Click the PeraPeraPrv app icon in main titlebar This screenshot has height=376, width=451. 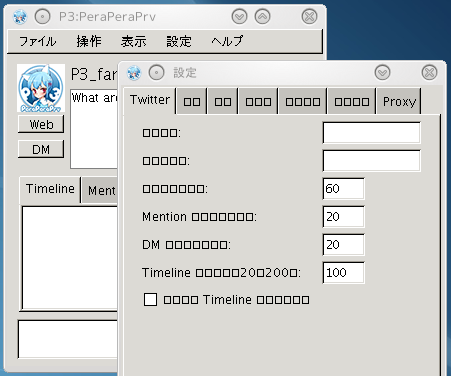click(x=20, y=17)
